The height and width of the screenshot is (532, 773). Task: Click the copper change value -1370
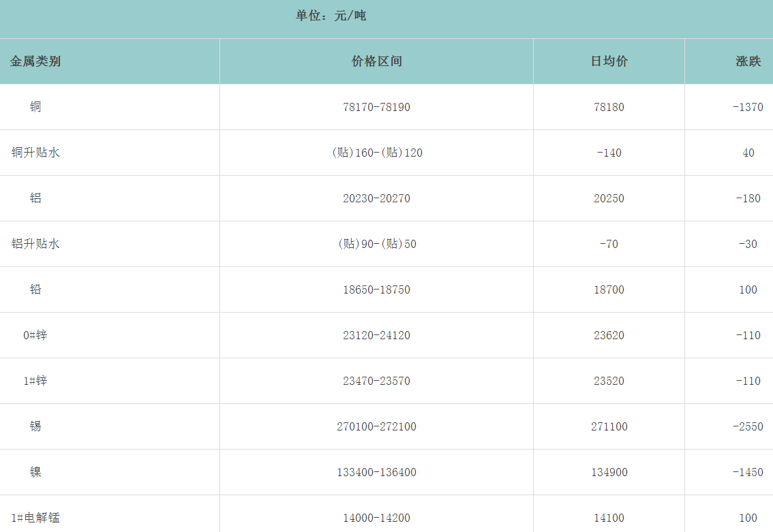748,107
